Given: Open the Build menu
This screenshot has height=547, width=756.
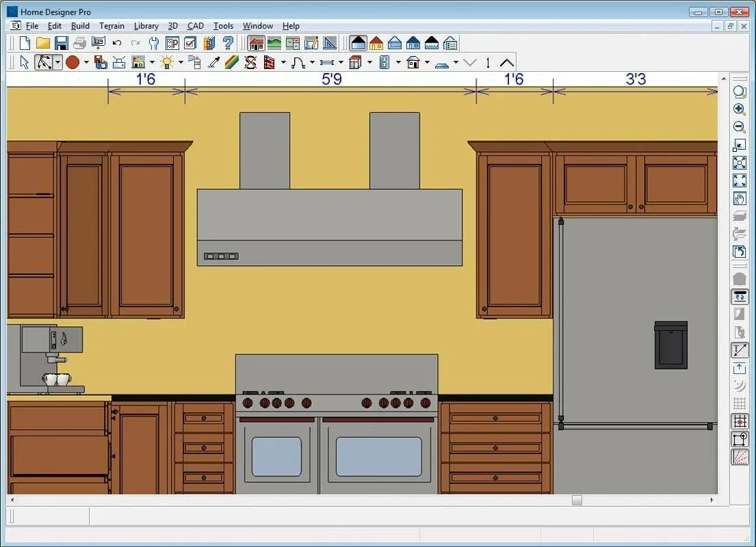Looking at the screenshot, I should 80,26.
